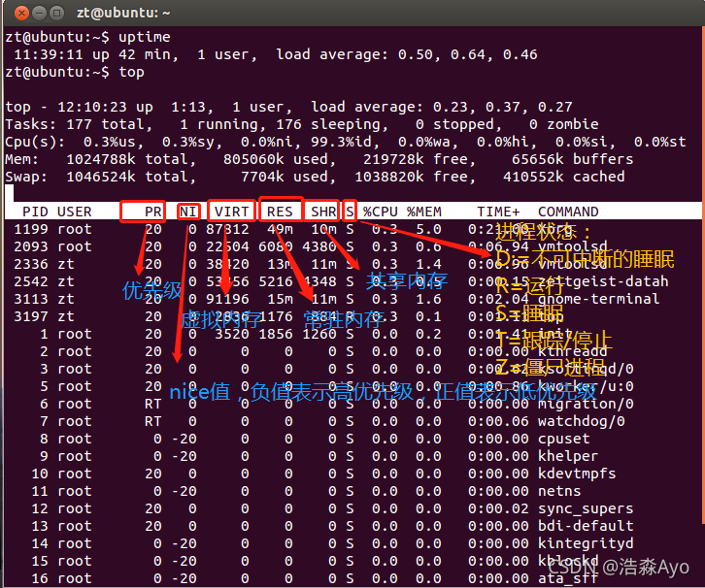The height and width of the screenshot is (588, 705).
Task: Click RT priority in watchdog/0 row
Action: [152, 421]
